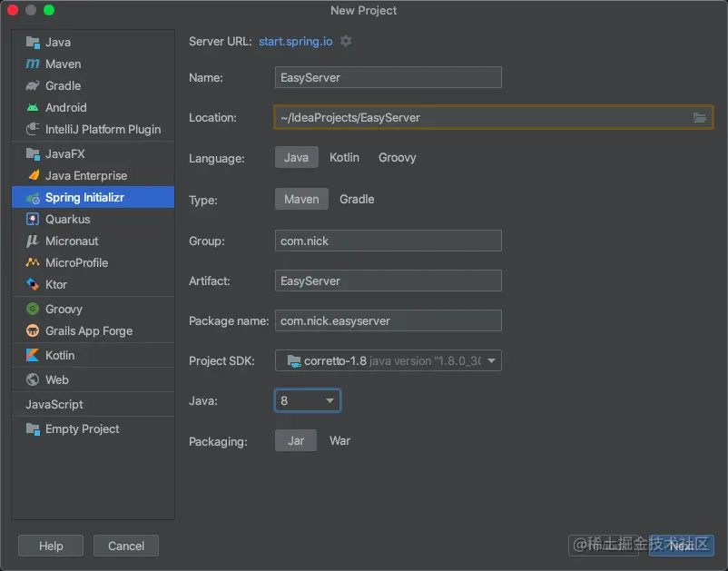Click the JavaFX folder icon
Image resolution: width=728 pixels, height=571 pixels.
pos(33,153)
